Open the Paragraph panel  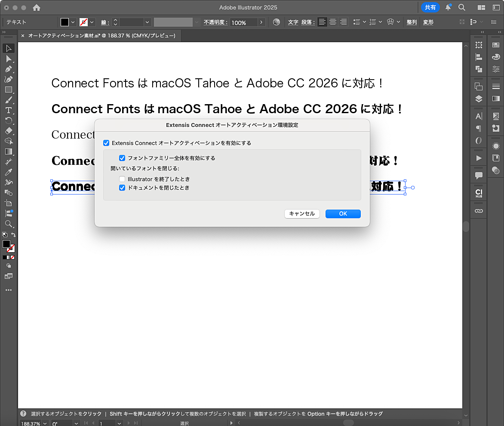[478, 128]
